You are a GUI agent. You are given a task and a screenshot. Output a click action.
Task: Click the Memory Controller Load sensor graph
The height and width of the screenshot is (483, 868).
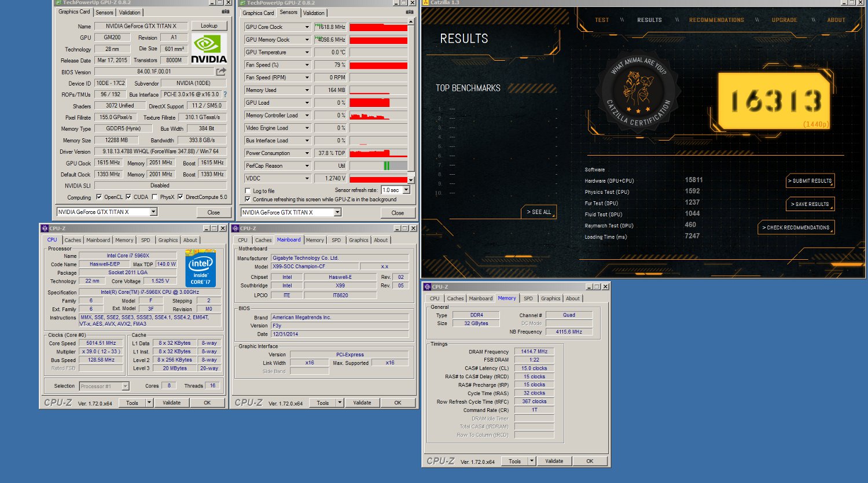coord(378,116)
